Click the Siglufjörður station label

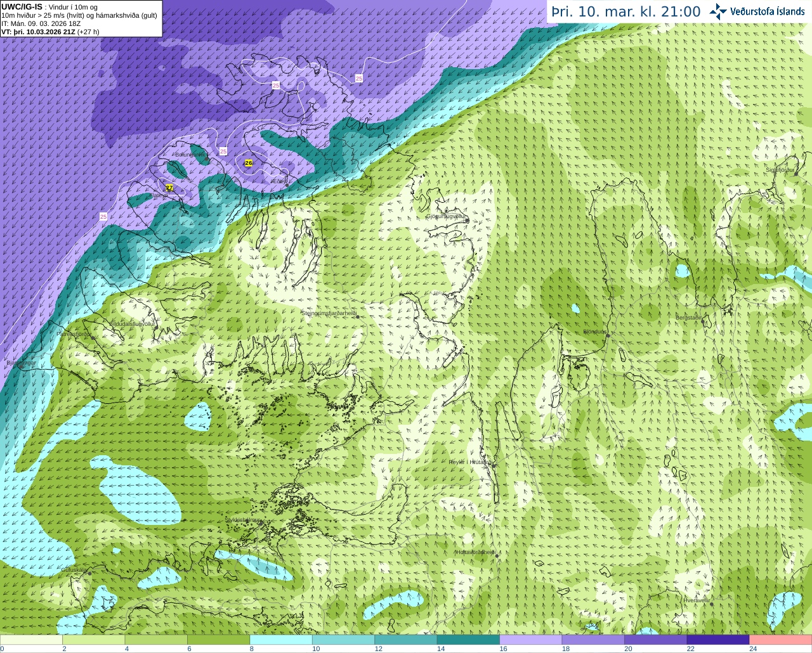tap(780, 170)
